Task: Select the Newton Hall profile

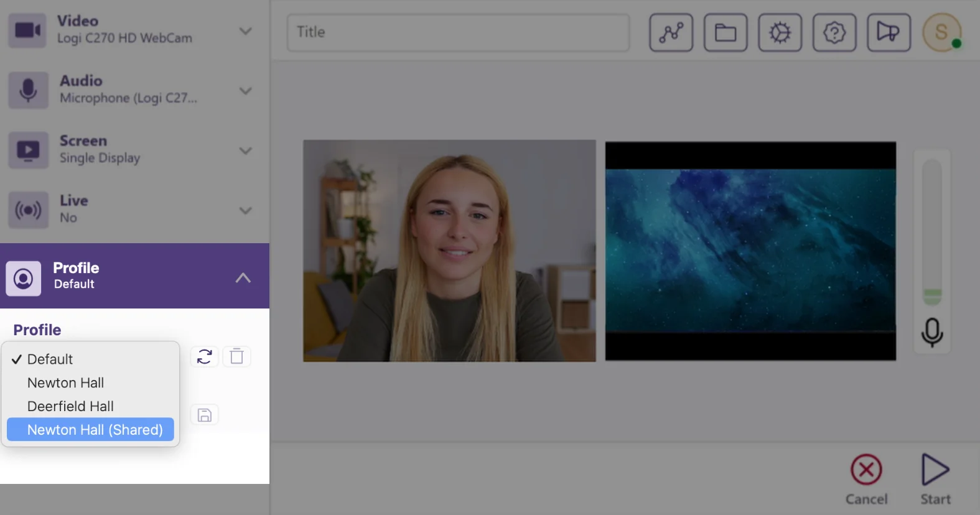Action: click(x=90, y=383)
